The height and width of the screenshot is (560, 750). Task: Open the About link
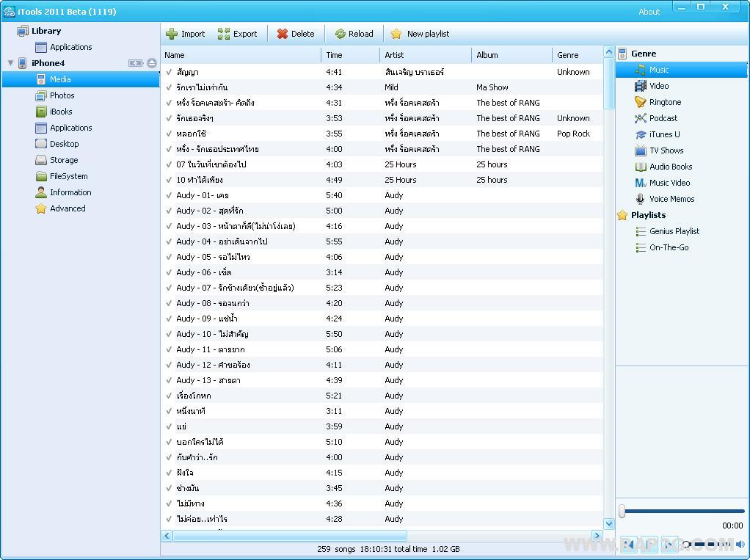click(649, 12)
